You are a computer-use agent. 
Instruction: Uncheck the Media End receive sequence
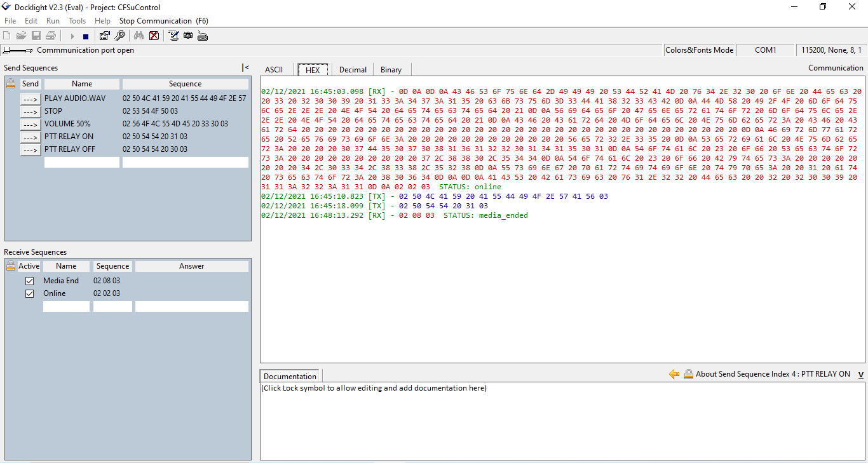click(x=29, y=281)
